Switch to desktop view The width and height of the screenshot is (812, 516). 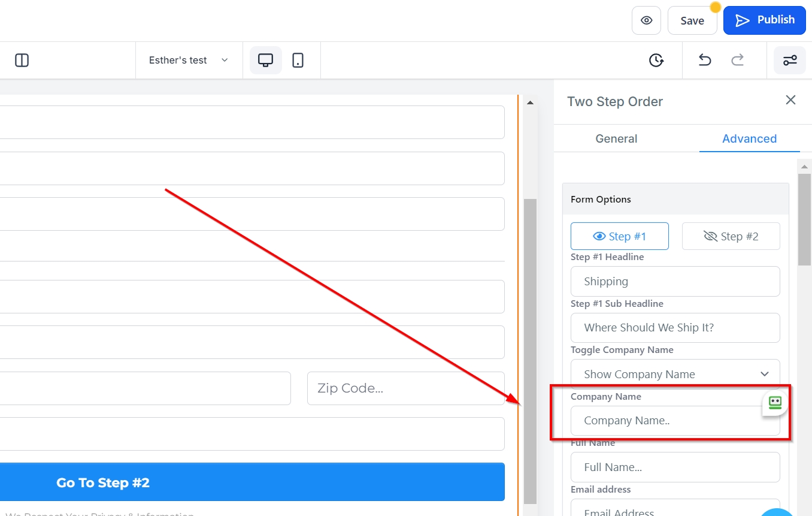point(265,60)
